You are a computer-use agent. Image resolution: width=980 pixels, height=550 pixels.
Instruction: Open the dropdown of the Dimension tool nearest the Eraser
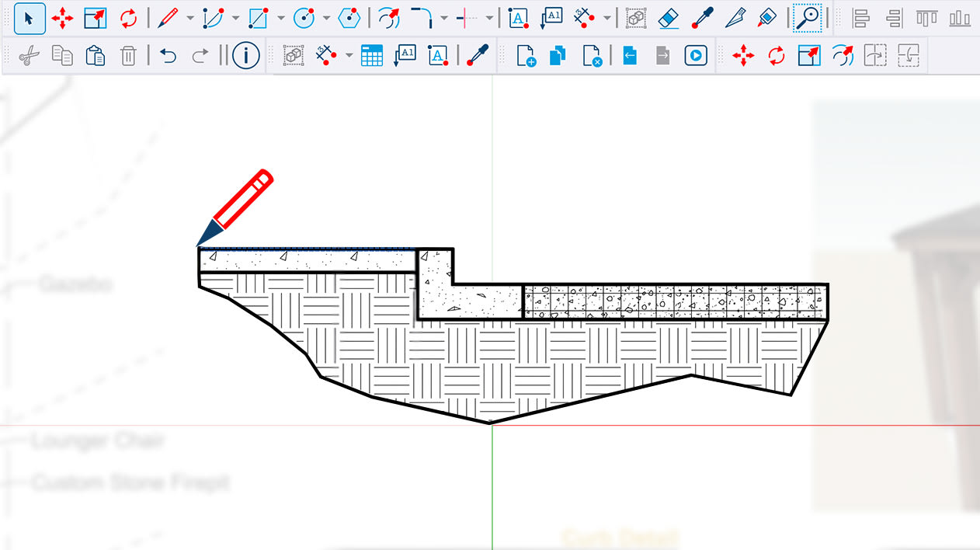(606, 18)
